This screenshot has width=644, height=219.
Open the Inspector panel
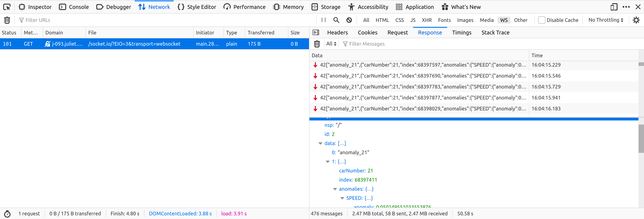click(x=35, y=7)
